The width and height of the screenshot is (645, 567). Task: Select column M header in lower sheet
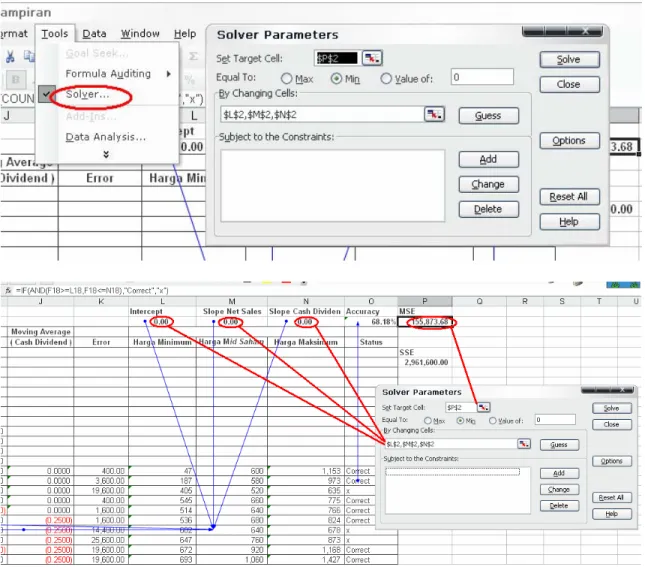[232, 301]
